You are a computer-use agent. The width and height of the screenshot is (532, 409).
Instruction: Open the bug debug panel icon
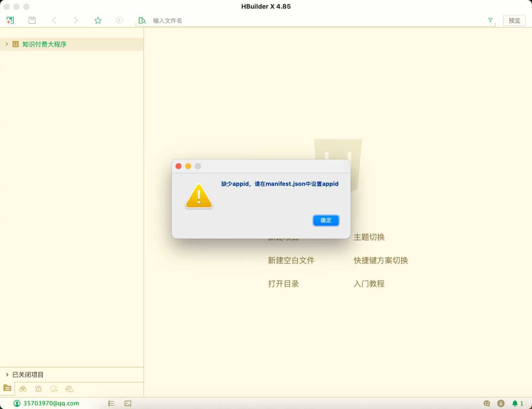[38, 389]
